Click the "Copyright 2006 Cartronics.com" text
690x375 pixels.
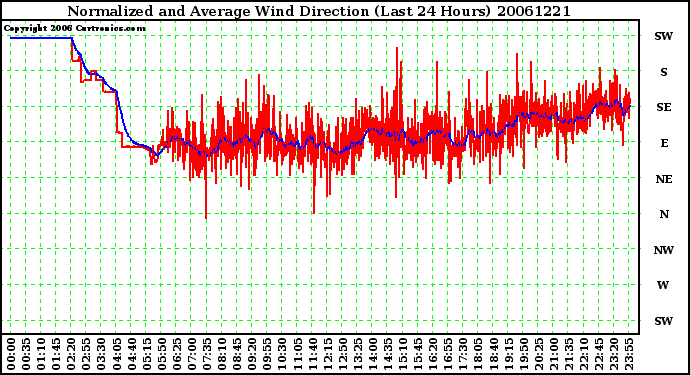tap(74, 29)
